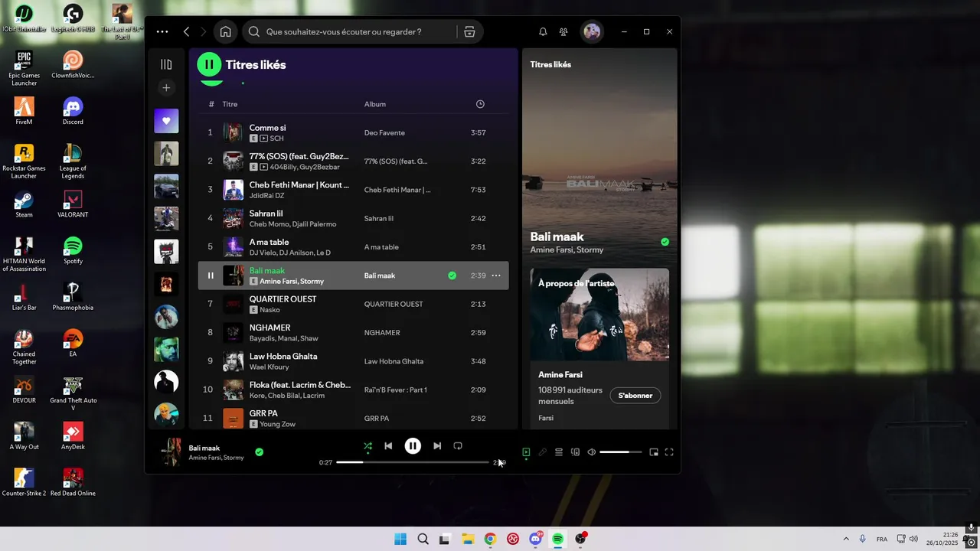
Task: Select the track 'Sahran lil'
Action: (266, 214)
